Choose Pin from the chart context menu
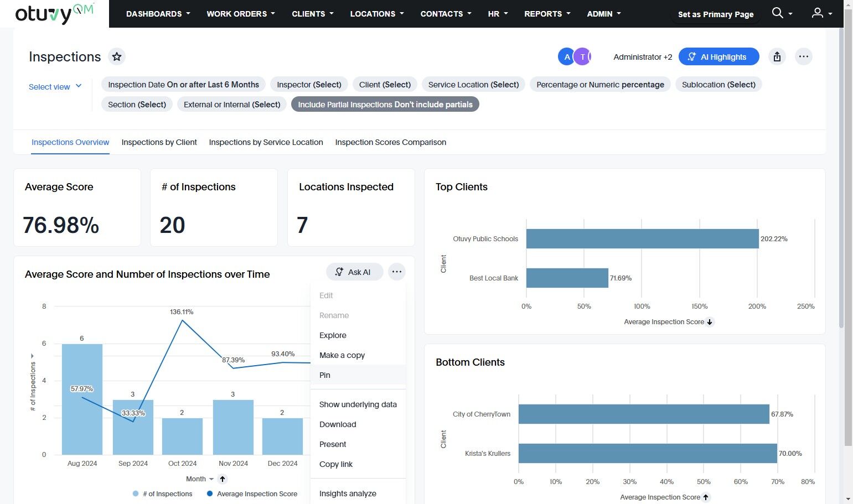 point(358,375)
